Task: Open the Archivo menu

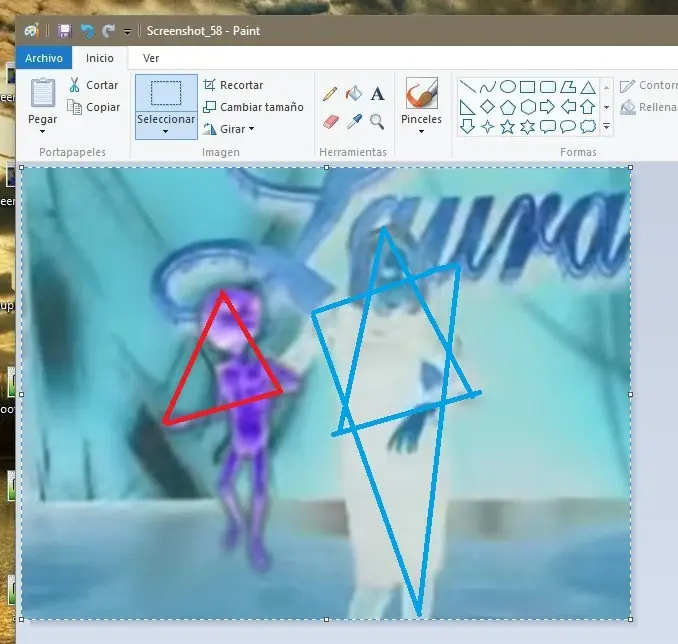Action: click(44, 58)
